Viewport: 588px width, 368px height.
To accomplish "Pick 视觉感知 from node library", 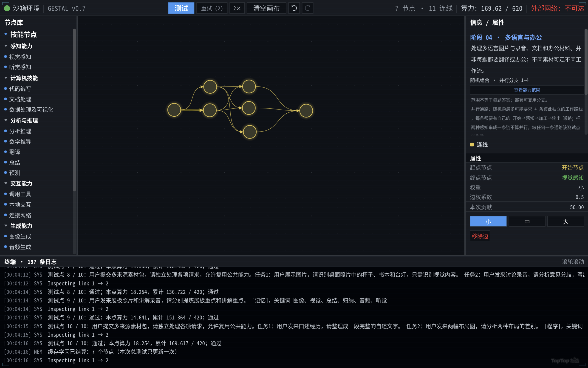I will point(20,57).
